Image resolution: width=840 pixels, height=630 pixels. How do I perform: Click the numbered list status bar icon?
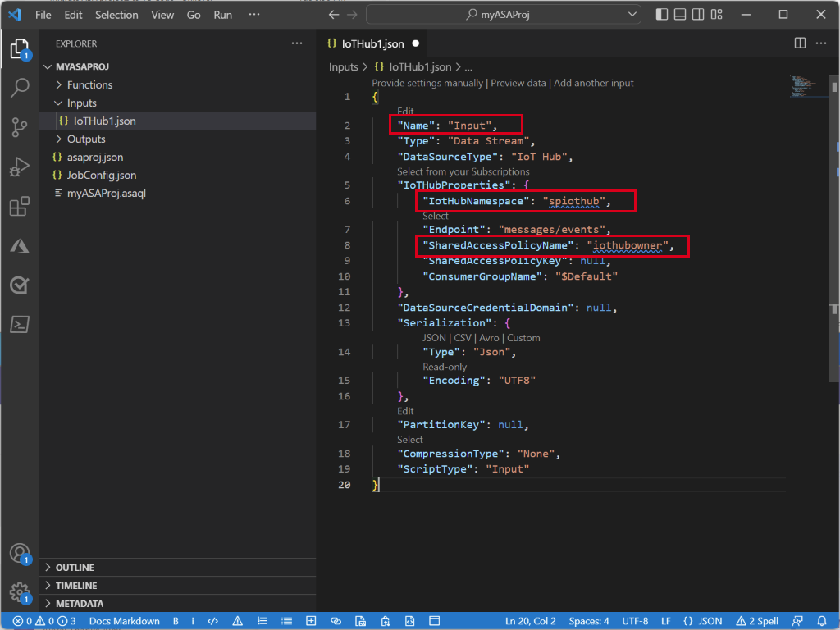(x=262, y=621)
